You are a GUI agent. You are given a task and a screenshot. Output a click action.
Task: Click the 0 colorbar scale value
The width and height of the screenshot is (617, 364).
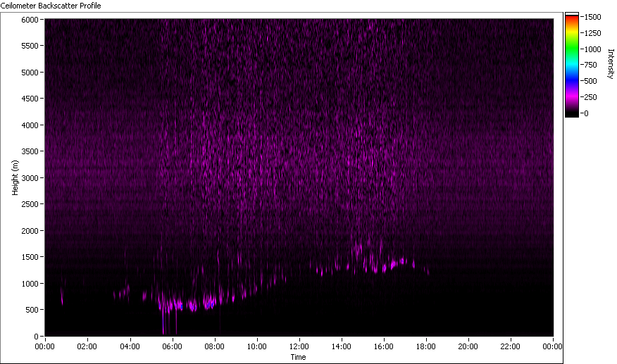coord(586,113)
